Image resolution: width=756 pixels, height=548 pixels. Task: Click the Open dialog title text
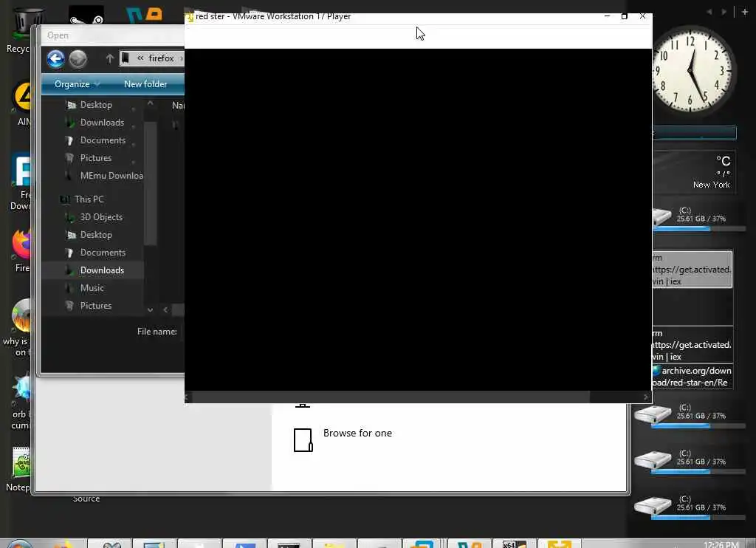tap(58, 35)
